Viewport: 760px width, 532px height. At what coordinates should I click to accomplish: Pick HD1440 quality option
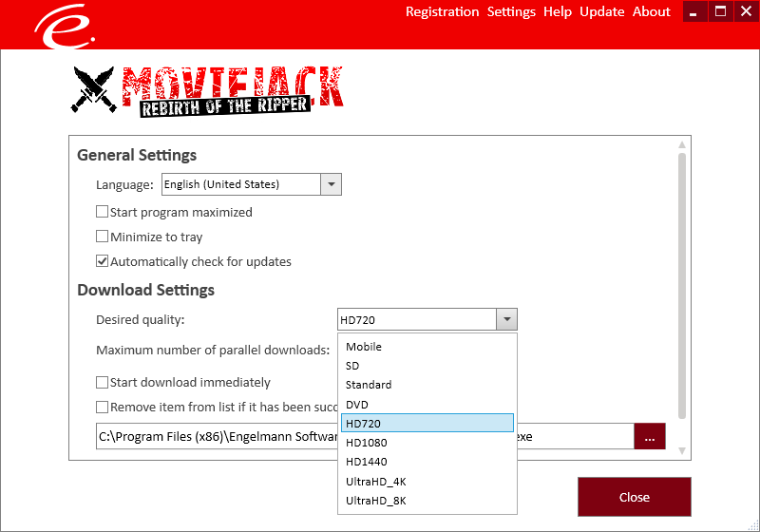pyautogui.click(x=427, y=462)
